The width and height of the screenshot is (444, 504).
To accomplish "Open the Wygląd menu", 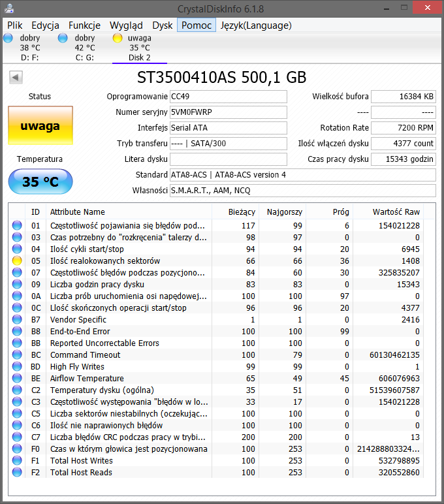I will tap(126, 25).
